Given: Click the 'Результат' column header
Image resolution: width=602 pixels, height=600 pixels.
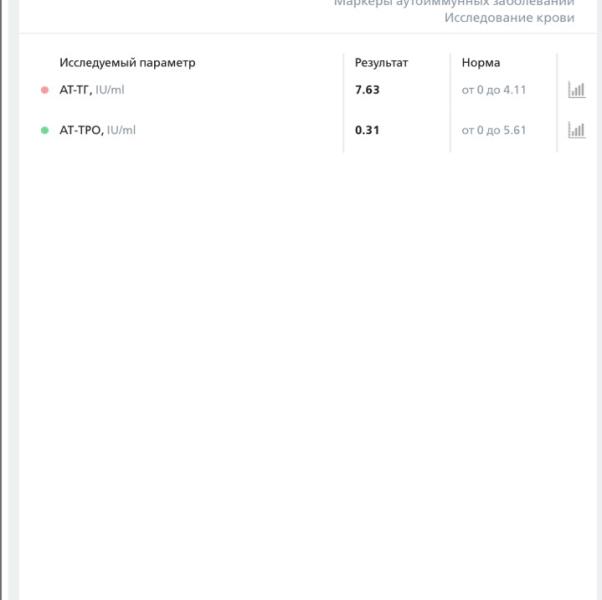Looking at the screenshot, I should tap(381, 63).
